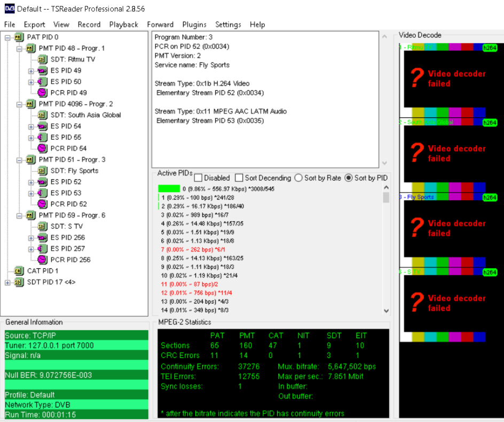The height and width of the screenshot is (422, 504).
Task: Click the SDT PID 17 icon
Action: [x=19, y=282]
